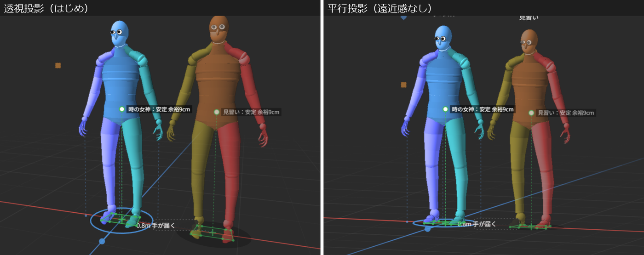The image size is (644, 255).
Task: Click white center-of-mass dot on 時の女神, parallel view
Action: click(445, 109)
